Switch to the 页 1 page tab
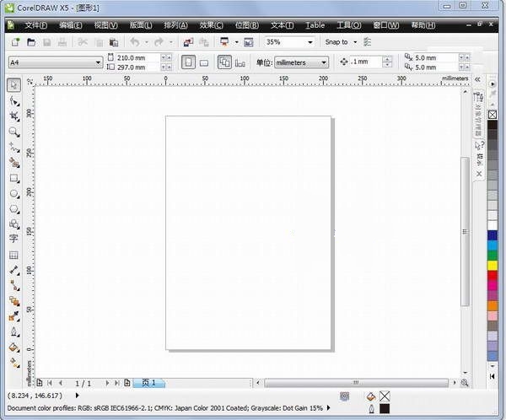 [x=148, y=383]
